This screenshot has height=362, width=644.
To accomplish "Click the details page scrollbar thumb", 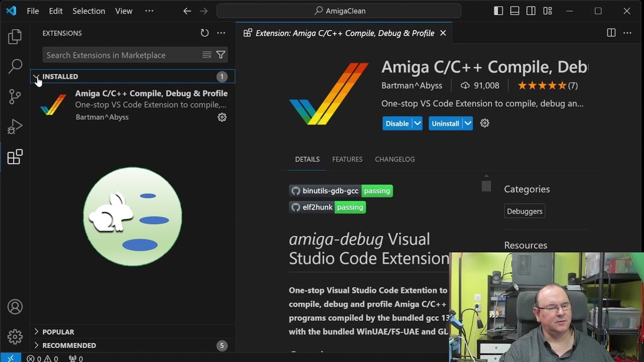I will pyautogui.click(x=486, y=187).
